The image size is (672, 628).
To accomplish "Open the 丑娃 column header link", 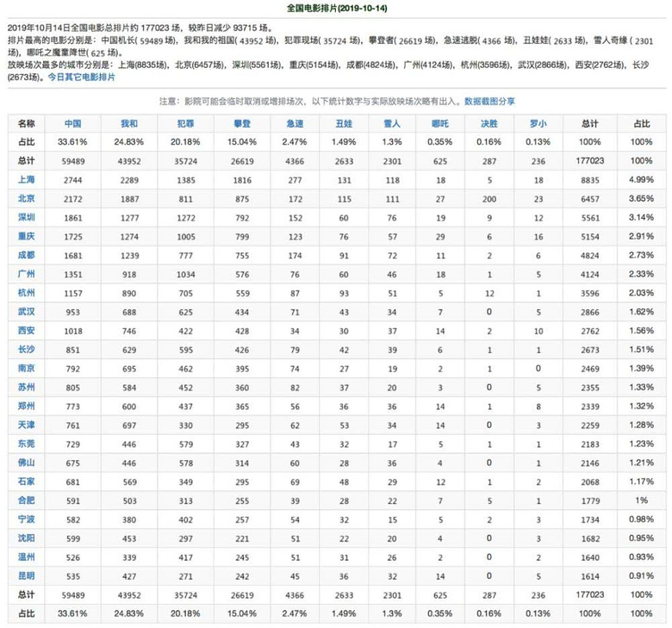I will pos(344,123).
